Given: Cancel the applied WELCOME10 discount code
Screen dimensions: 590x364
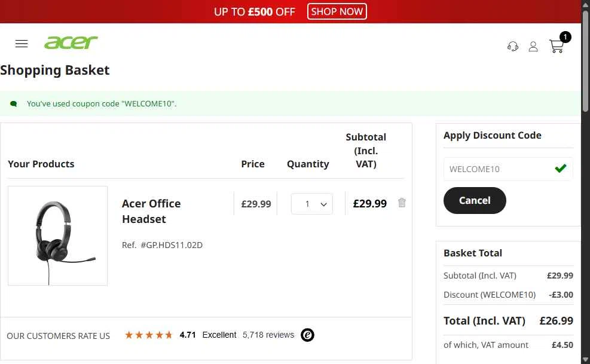Looking at the screenshot, I should point(475,200).
